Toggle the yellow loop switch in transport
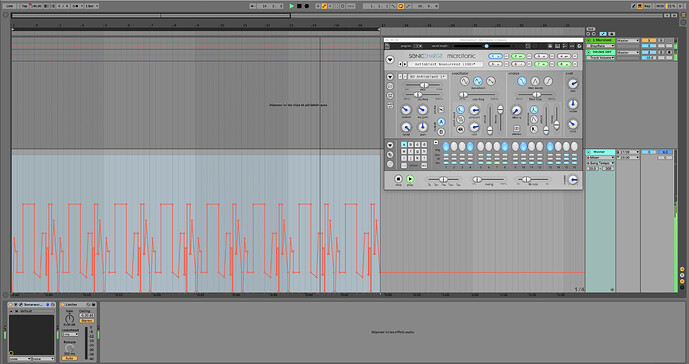The image size is (689, 364). [400, 6]
